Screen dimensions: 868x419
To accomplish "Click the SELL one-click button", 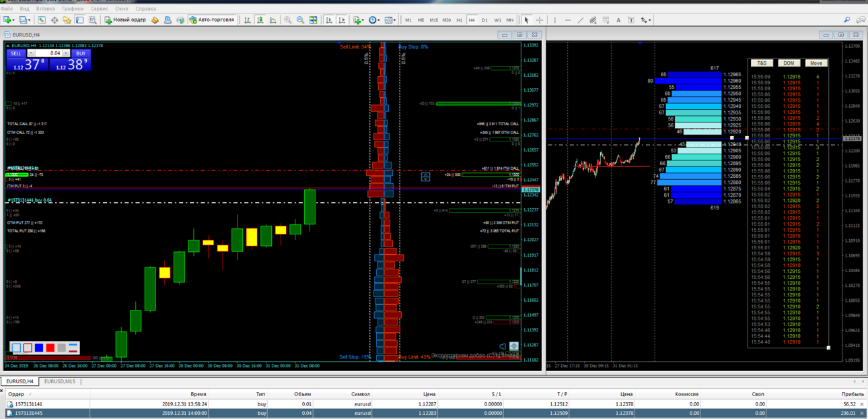I will tap(15, 53).
